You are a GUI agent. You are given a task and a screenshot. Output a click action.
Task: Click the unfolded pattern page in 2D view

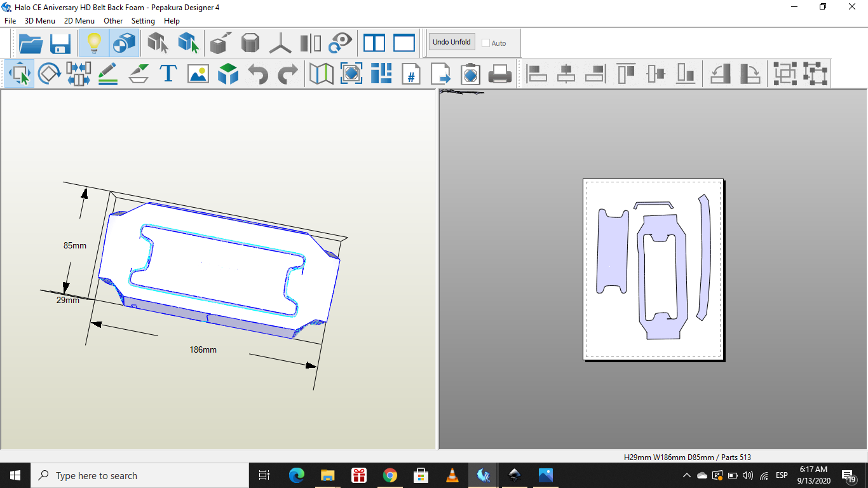click(653, 269)
